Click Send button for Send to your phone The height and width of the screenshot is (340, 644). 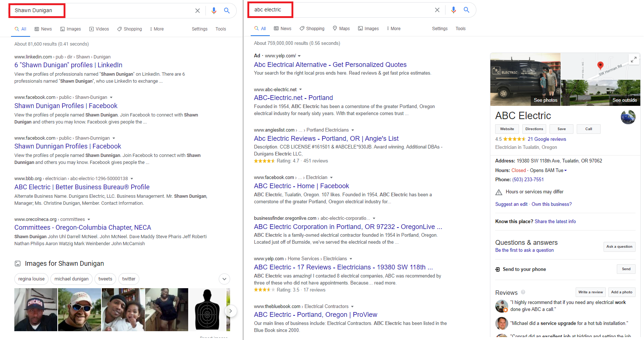click(626, 269)
